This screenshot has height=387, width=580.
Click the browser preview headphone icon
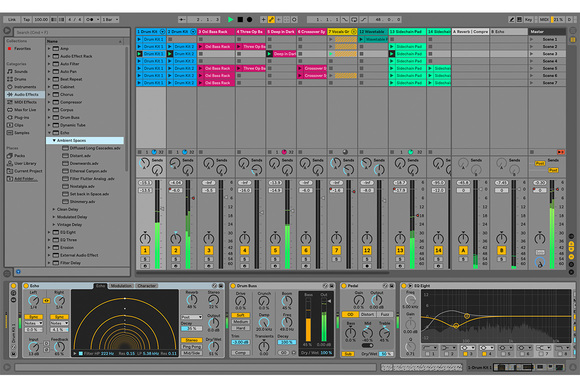coord(18,272)
